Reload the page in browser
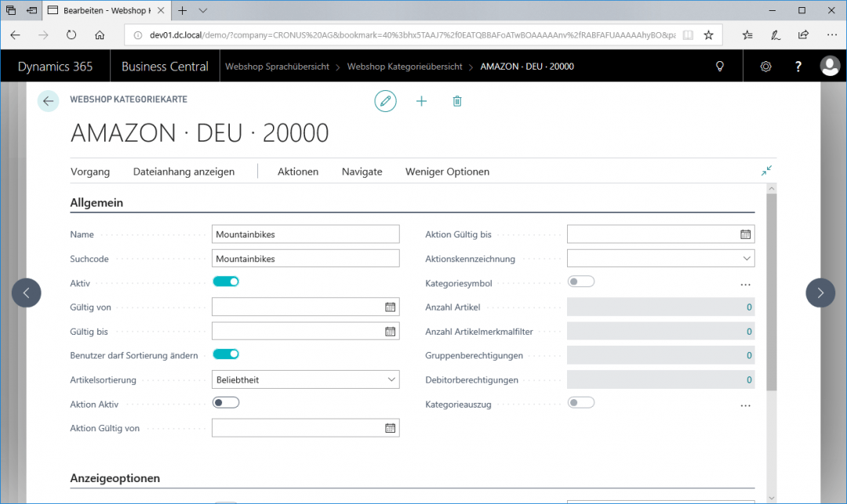This screenshot has height=504, width=847. pyautogui.click(x=71, y=35)
